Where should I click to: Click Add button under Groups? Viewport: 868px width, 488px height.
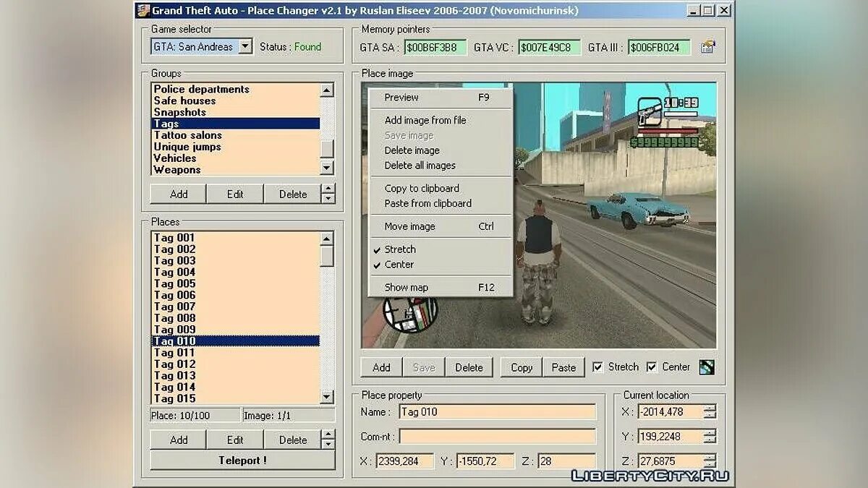(179, 194)
